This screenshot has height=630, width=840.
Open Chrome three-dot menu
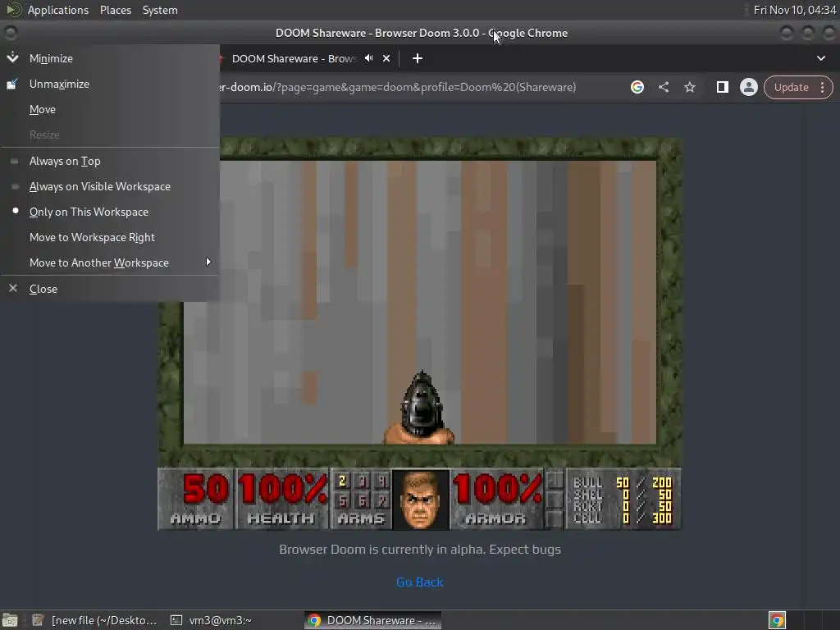point(822,87)
